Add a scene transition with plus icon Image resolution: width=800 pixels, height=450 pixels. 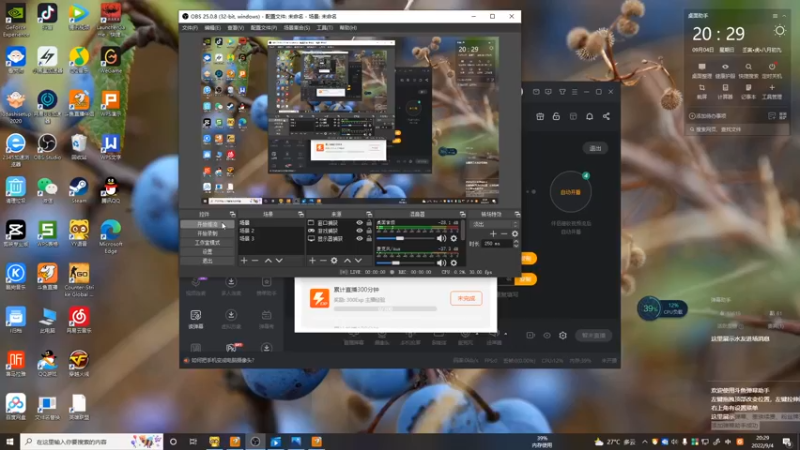[x=493, y=234]
